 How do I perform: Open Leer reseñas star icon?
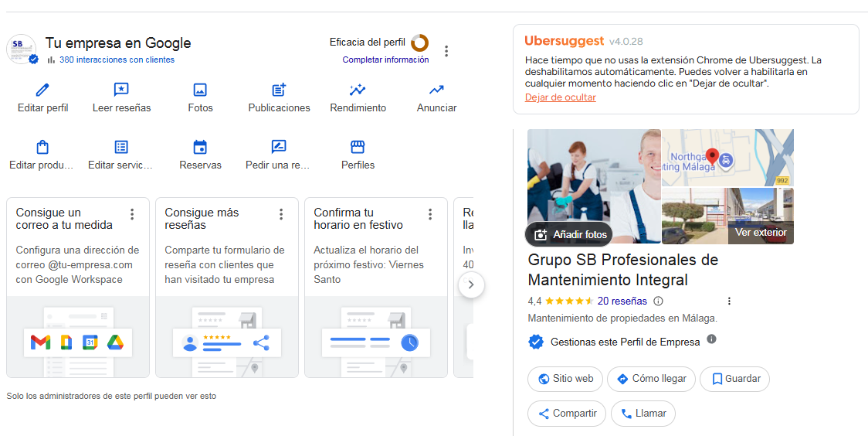click(x=121, y=90)
